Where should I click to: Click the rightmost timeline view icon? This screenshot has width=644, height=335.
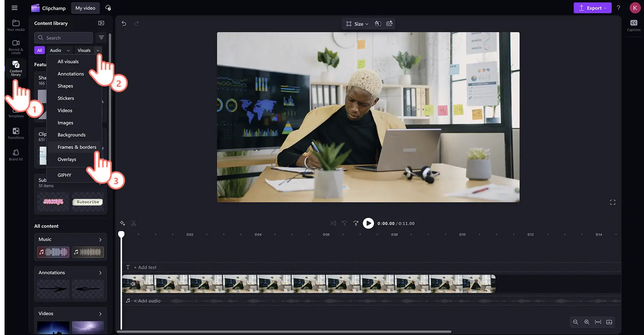pos(609,322)
